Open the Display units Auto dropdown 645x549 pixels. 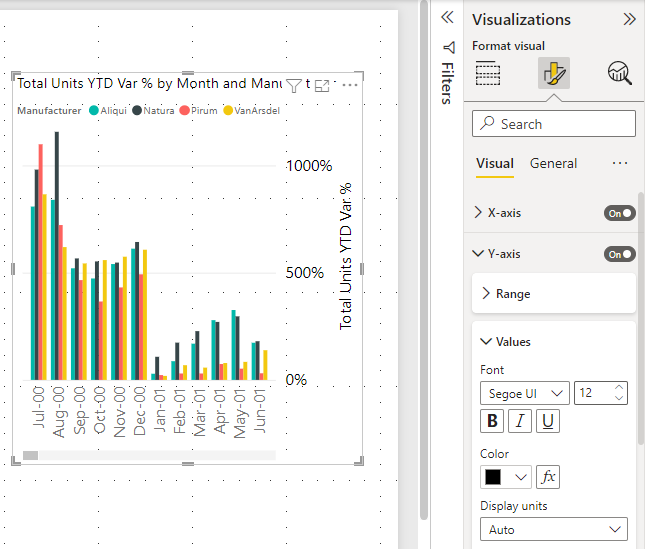[554, 529]
